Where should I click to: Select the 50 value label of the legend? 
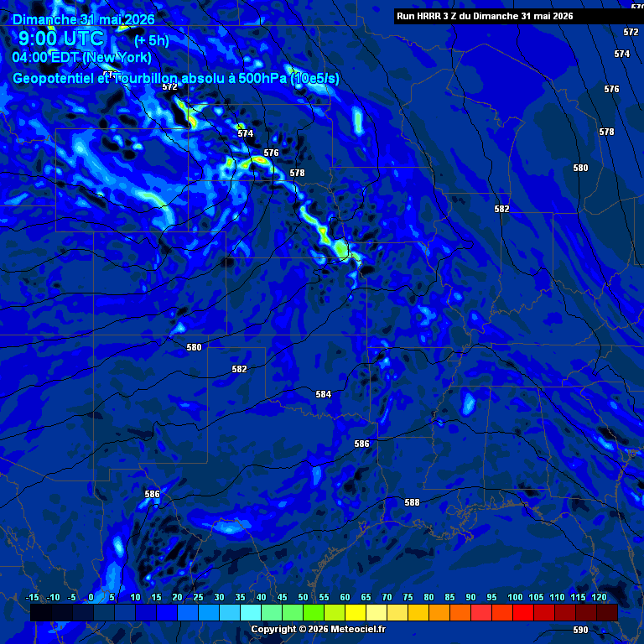click(303, 597)
